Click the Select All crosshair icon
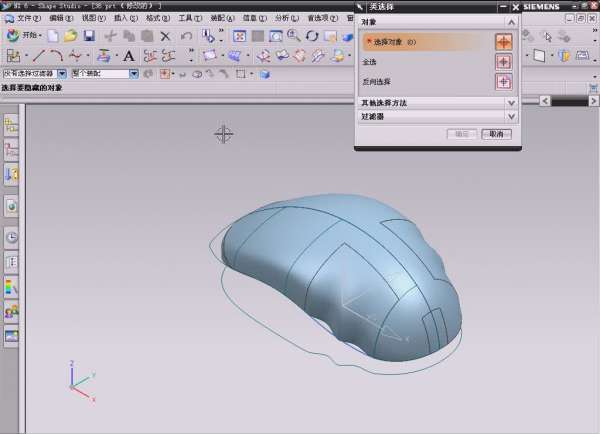This screenshot has height=434, width=600. [504, 62]
